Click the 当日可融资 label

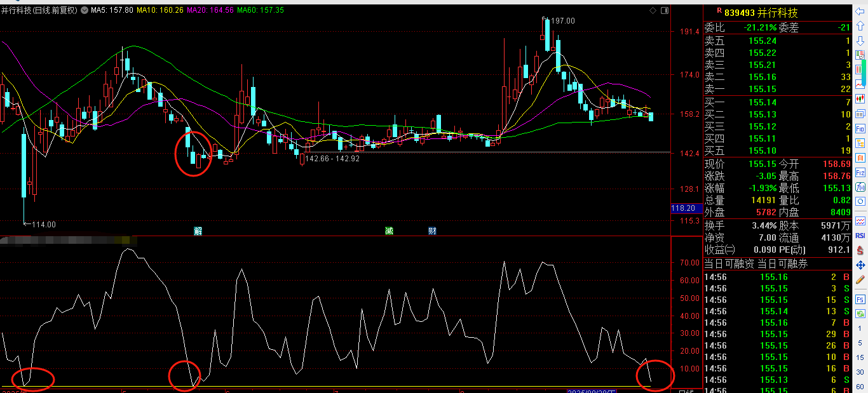click(729, 263)
